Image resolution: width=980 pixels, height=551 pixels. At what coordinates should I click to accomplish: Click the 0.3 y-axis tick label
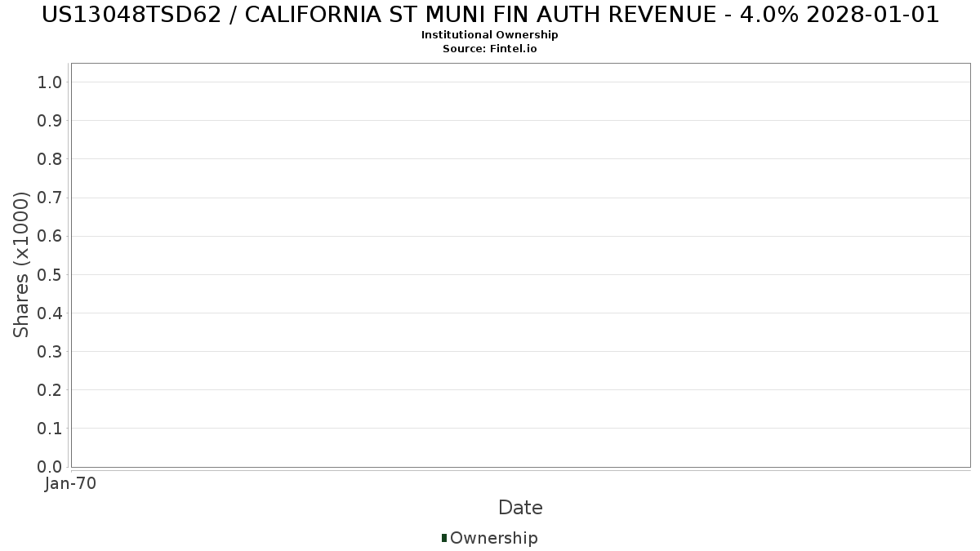(x=50, y=352)
